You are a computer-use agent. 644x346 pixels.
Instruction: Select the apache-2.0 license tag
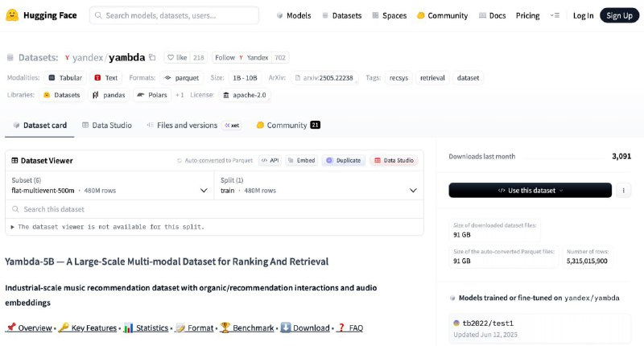pos(245,95)
